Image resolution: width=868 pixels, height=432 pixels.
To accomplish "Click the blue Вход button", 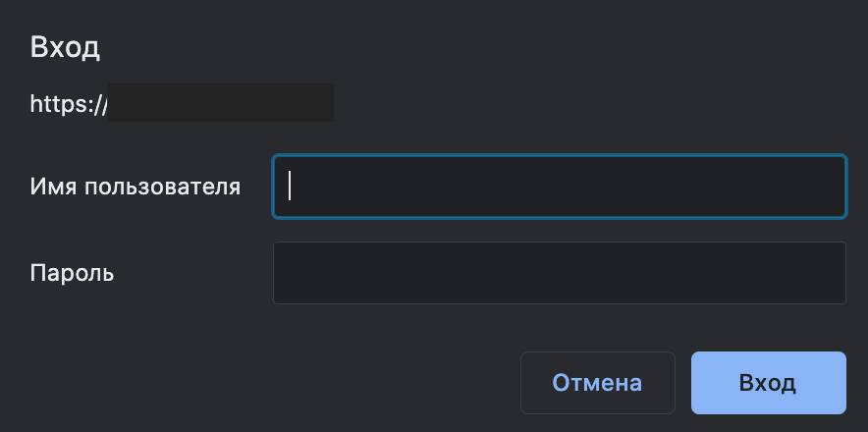I will pos(768,383).
